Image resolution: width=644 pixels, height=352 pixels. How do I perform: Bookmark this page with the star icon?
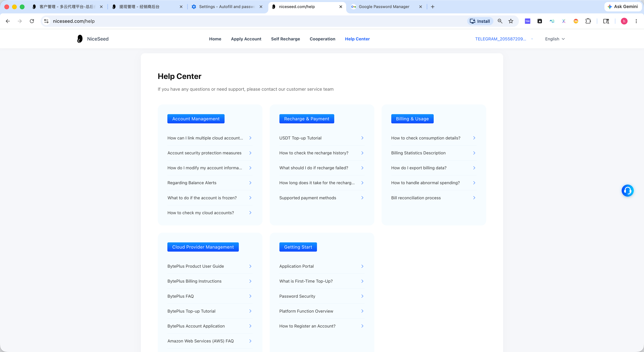click(x=511, y=21)
